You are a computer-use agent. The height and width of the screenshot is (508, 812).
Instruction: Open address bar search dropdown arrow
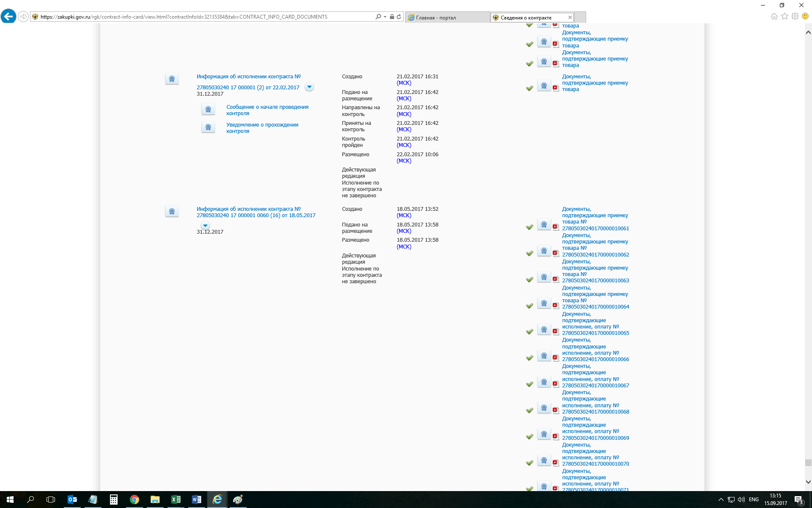coord(385,17)
